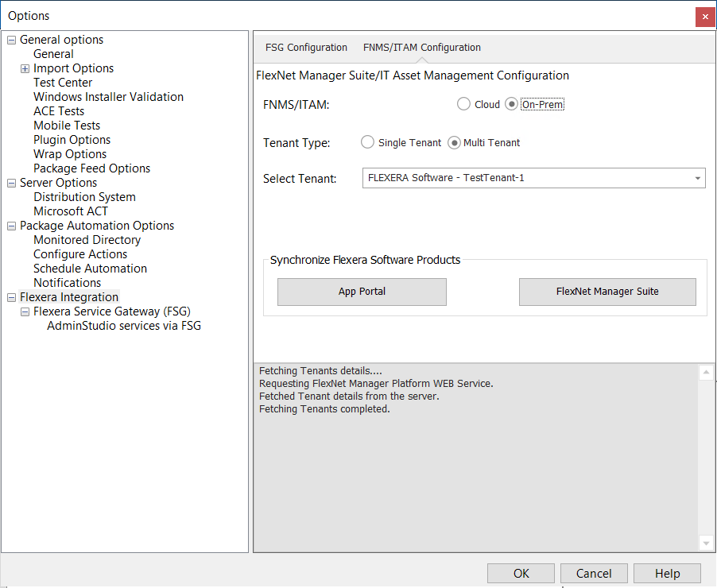
Task: Select Import Options tree item
Action: click(74, 68)
